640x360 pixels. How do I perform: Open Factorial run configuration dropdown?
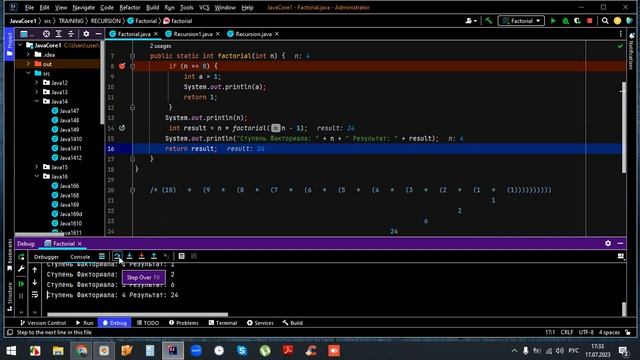click(x=521, y=20)
